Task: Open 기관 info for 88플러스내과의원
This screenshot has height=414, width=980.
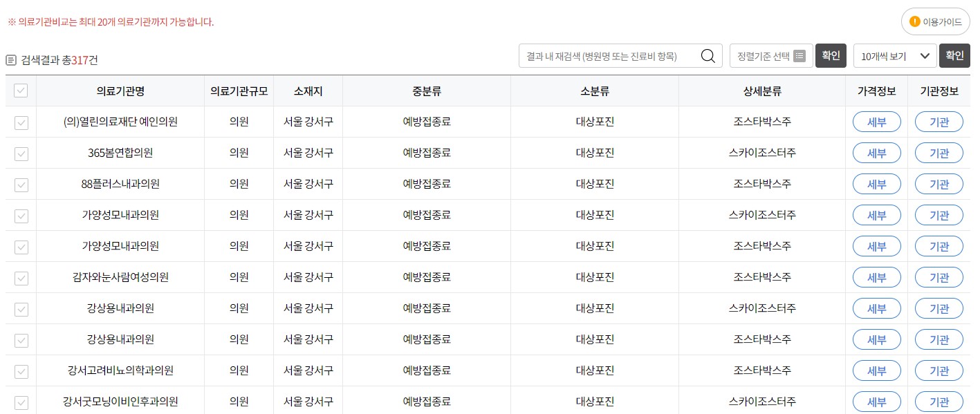Action: (939, 185)
